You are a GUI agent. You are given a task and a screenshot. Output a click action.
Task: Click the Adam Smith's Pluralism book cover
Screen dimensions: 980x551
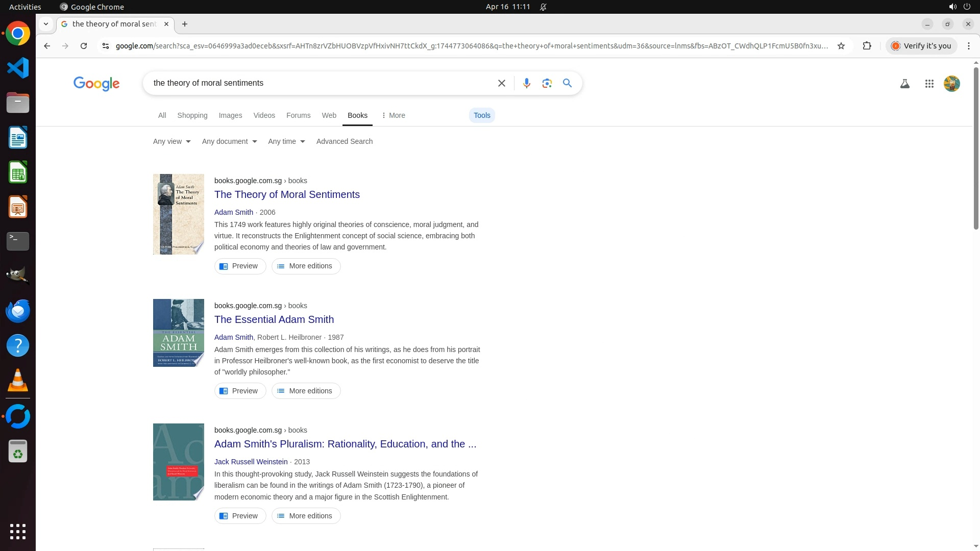coord(178,462)
